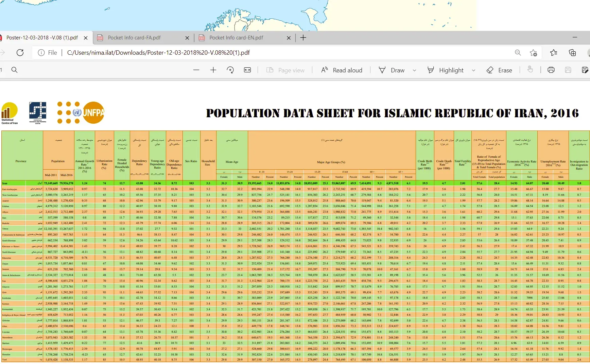Switch to Poster-12-03-2018 -V.08 (1).pdf tab

tap(42, 38)
